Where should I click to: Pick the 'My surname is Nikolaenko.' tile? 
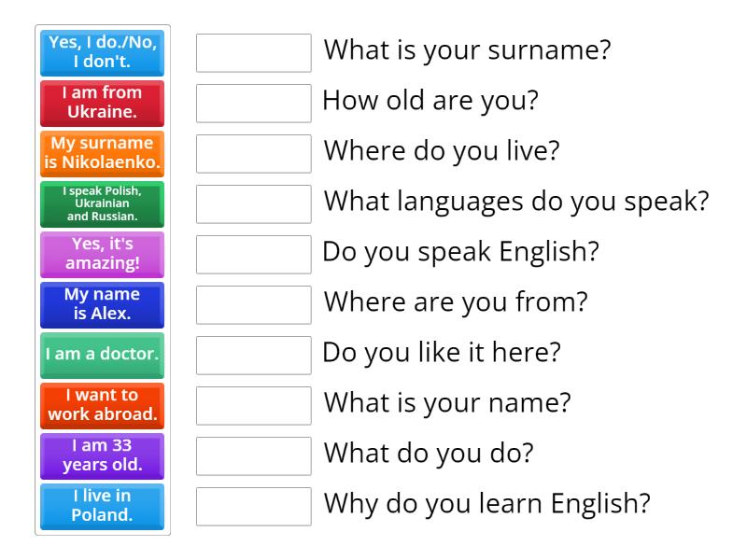click(103, 154)
